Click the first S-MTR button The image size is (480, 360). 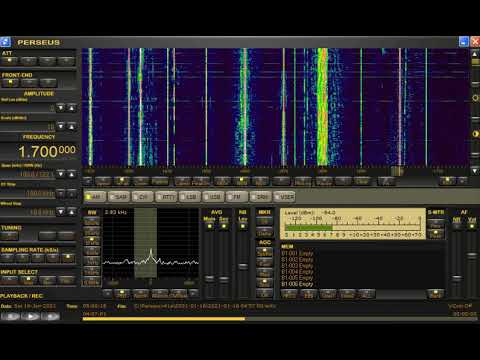point(436,224)
